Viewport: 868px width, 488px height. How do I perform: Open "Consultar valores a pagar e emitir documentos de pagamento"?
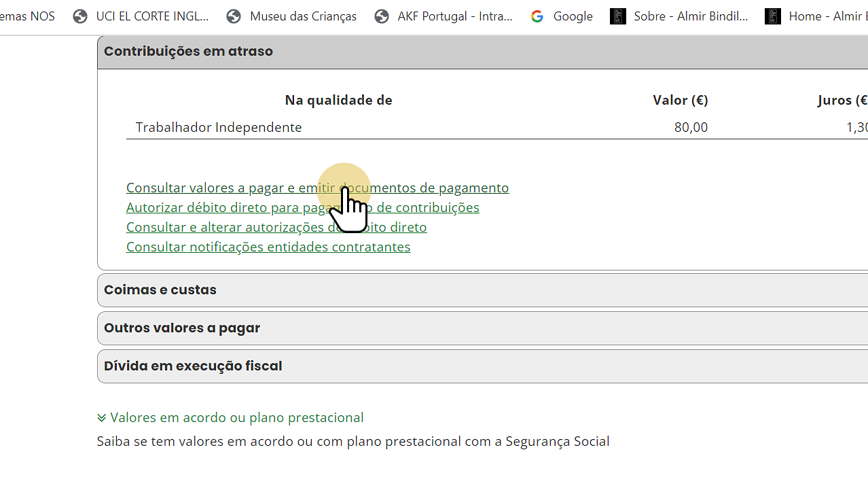tap(317, 187)
